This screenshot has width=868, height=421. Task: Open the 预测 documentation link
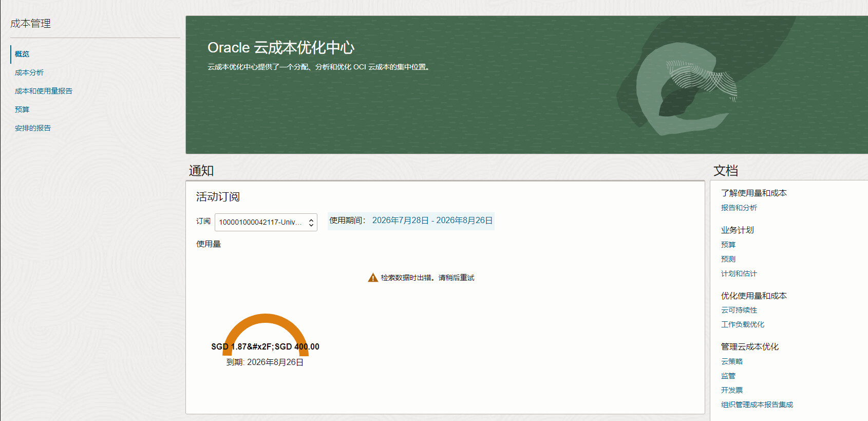pyautogui.click(x=728, y=259)
